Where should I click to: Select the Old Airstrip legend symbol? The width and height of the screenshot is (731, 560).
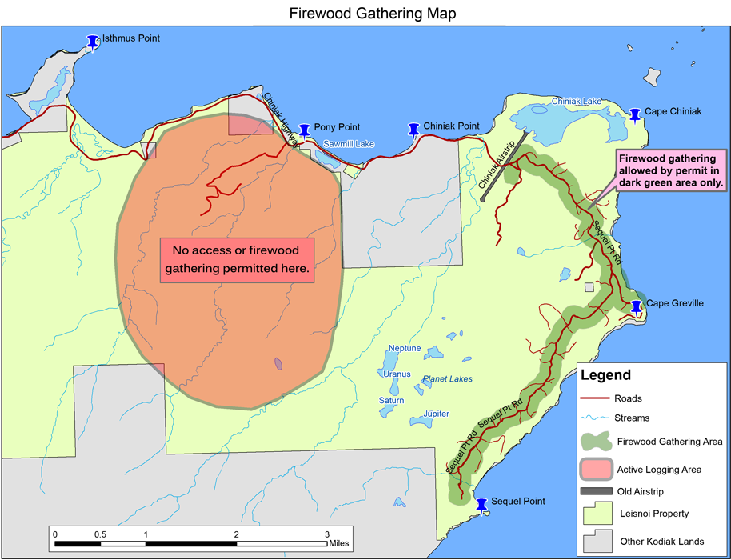point(597,491)
